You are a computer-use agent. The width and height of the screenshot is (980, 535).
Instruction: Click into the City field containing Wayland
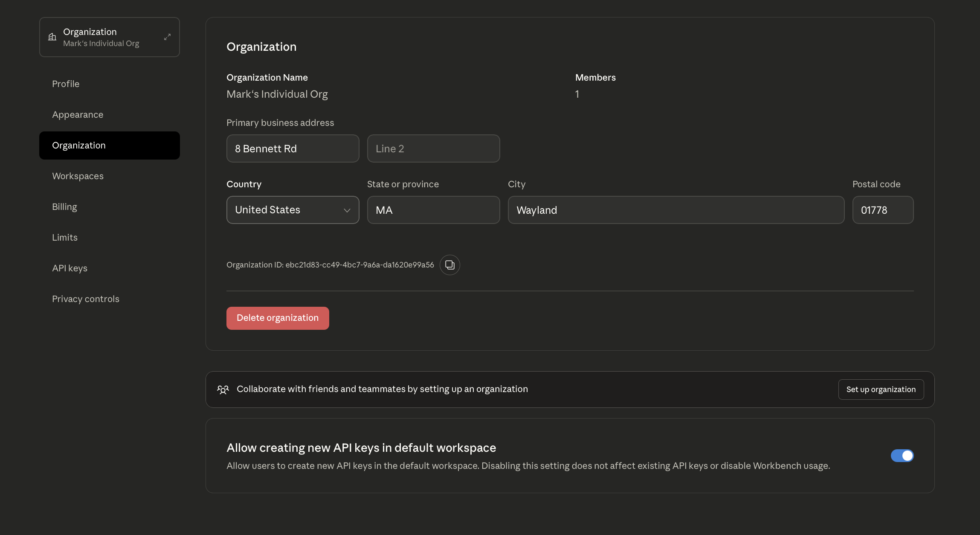click(676, 210)
